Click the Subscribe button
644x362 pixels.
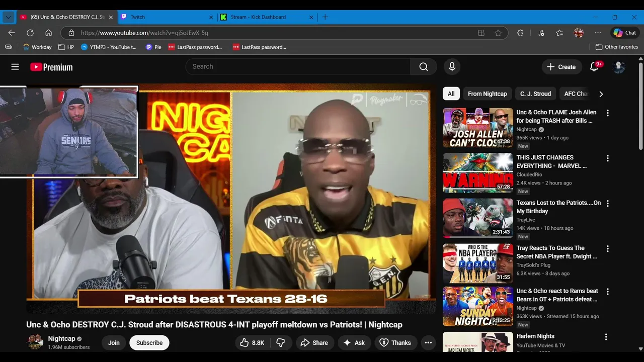click(149, 343)
